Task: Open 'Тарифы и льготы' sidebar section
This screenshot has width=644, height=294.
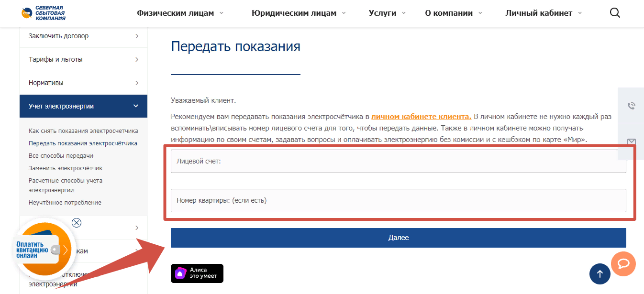Action: [83, 59]
